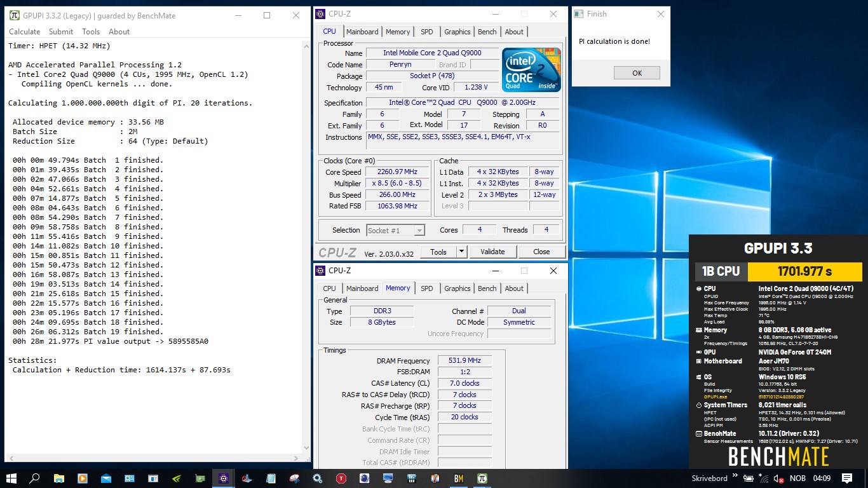Open Bench tab in the Processor CPU-Z window

coord(487,32)
